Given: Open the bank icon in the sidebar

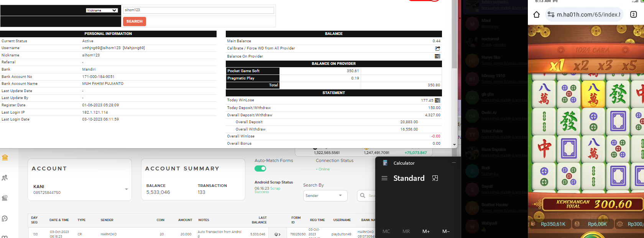Looking at the screenshot, I should [5, 157].
